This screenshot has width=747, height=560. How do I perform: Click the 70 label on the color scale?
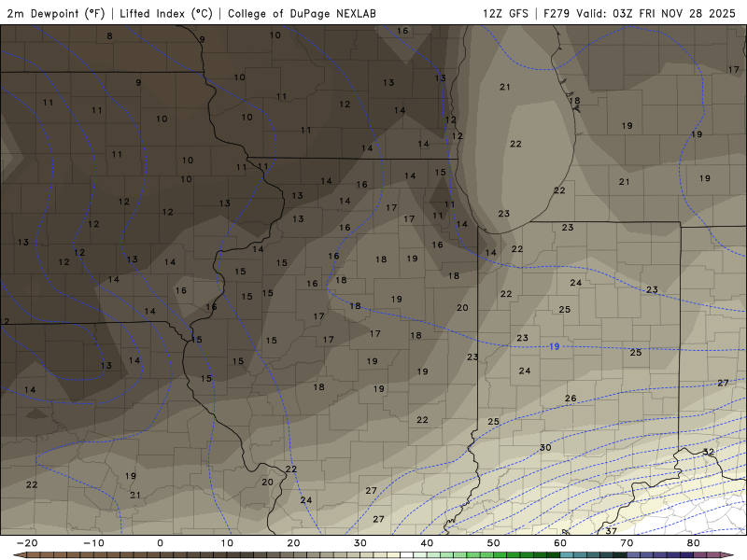(627, 543)
